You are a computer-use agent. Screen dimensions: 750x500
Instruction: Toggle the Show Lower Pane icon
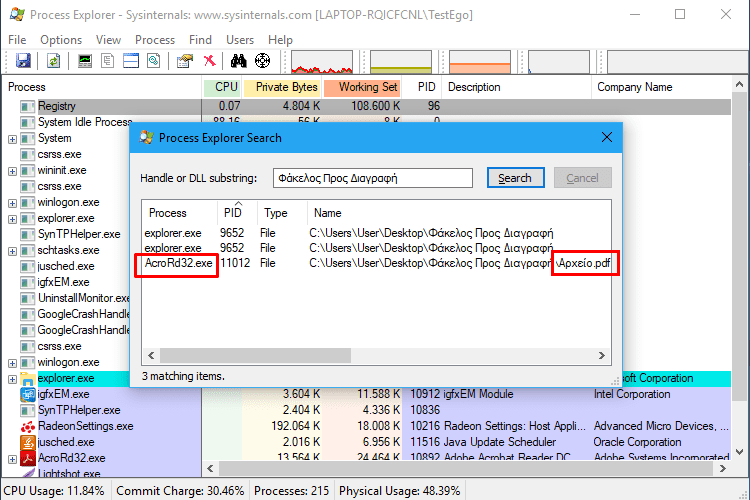131,61
